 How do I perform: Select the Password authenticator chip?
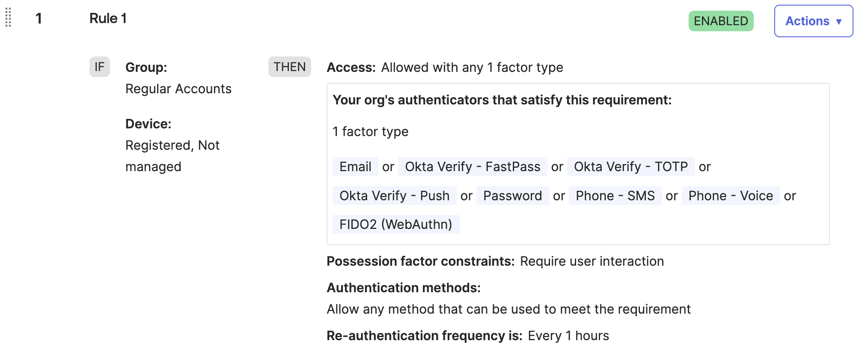tap(512, 196)
